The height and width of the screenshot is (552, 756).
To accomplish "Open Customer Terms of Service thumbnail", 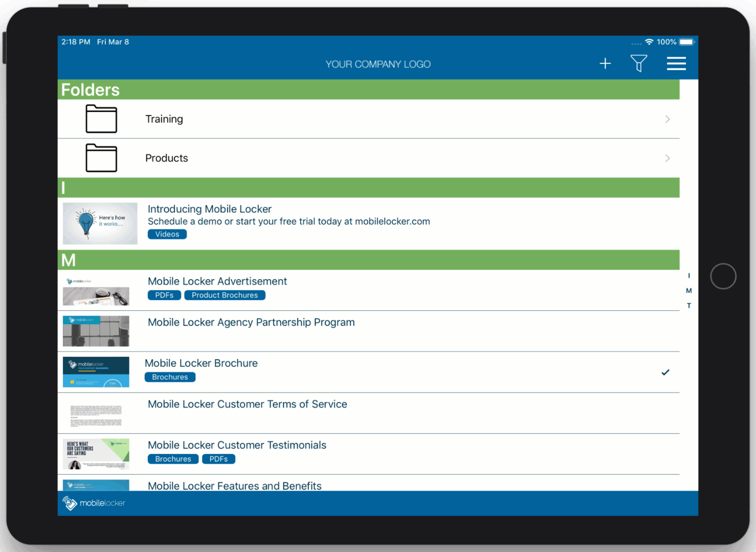I will 96,415.
